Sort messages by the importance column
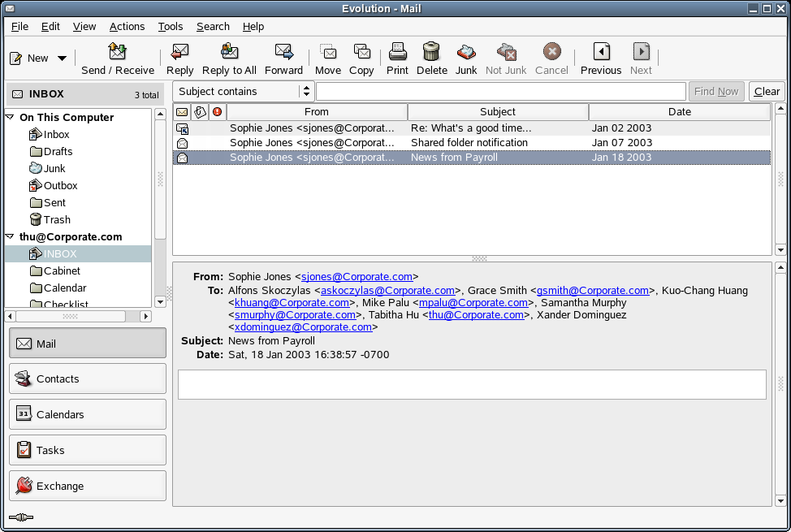Viewport: 791px width, 532px height. click(216, 111)
